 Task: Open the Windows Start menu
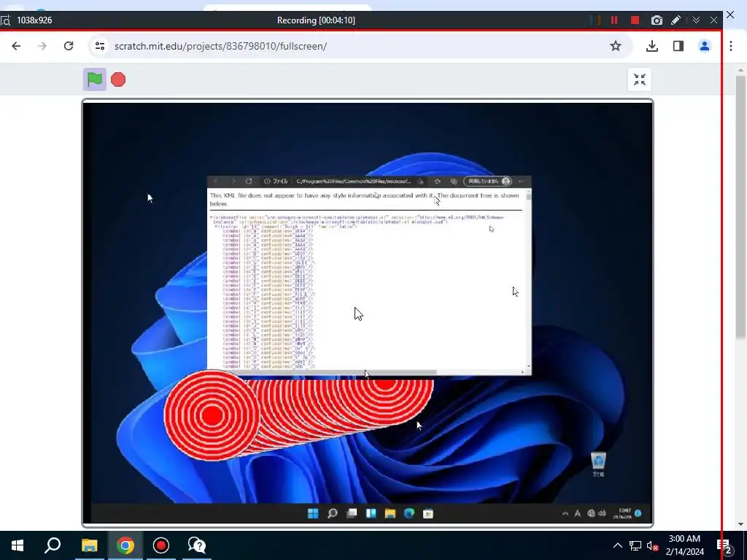[18, 545]
